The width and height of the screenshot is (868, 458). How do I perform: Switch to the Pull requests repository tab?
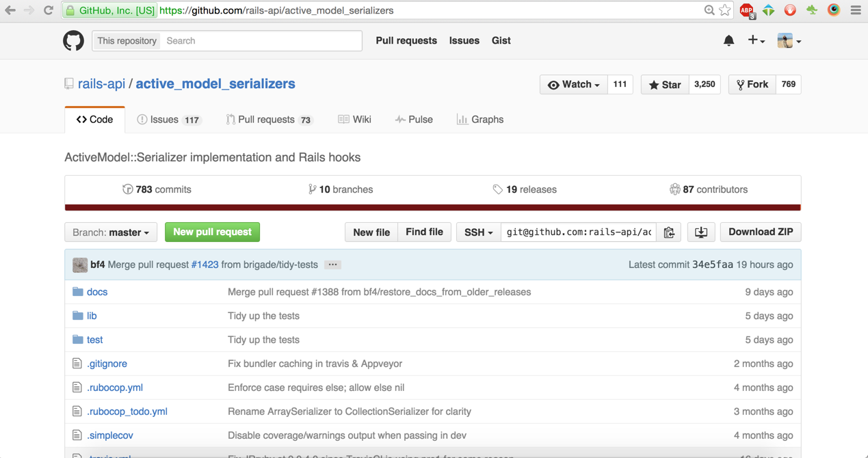point(269,120)
